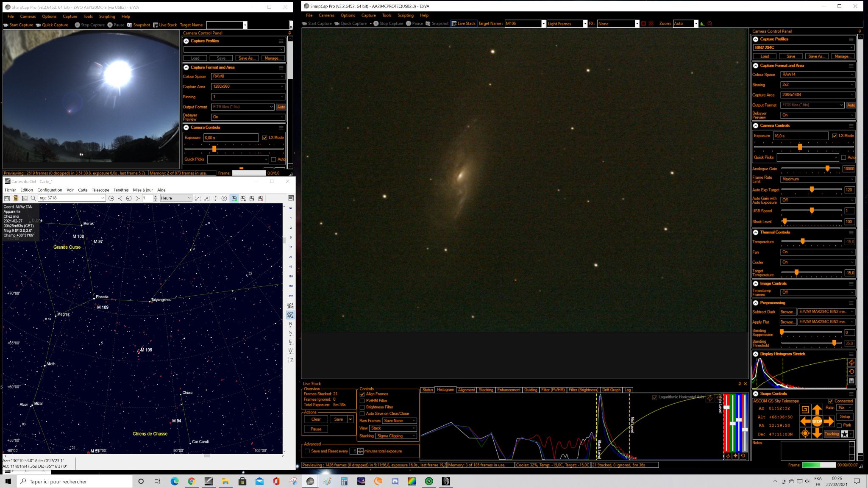Click the orange STOP scope movement button
The width and height of the screenshot is (868, 488).
817,421
